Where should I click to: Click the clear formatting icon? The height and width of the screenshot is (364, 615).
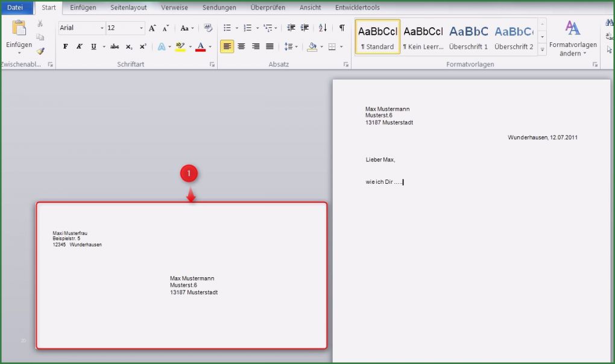point(209,28)
